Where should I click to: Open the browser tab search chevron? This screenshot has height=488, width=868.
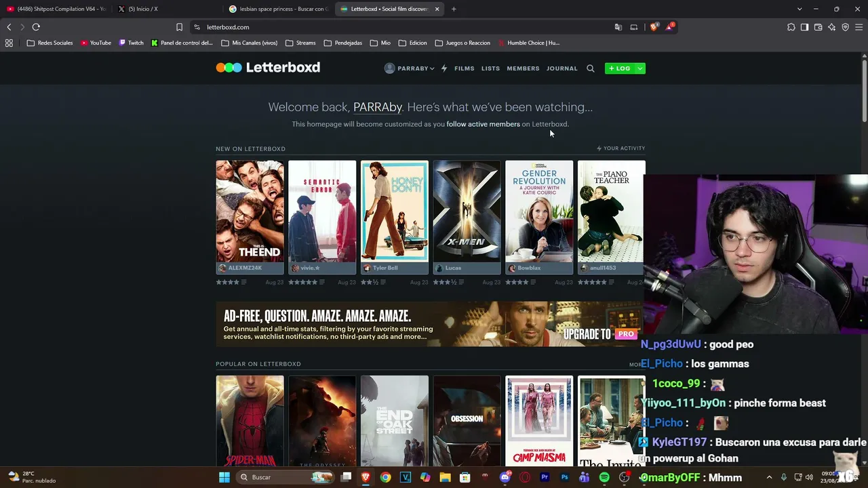tap(800, 9)
